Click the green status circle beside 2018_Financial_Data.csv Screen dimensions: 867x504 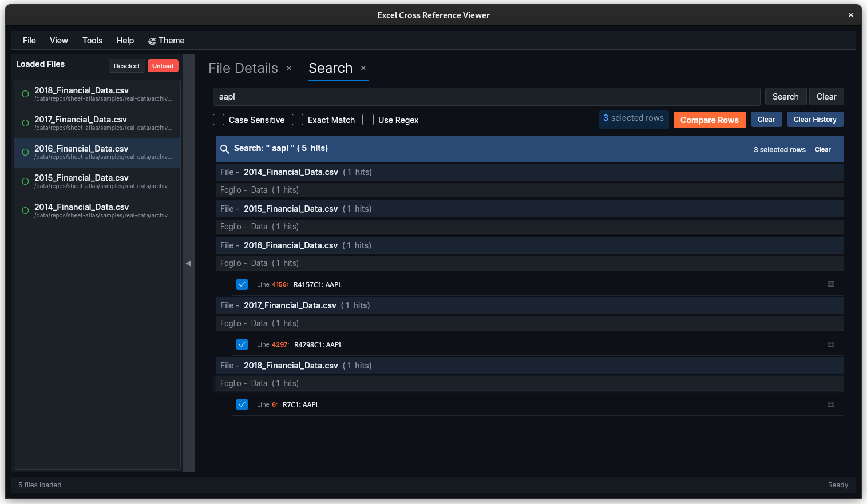[25, 93]
